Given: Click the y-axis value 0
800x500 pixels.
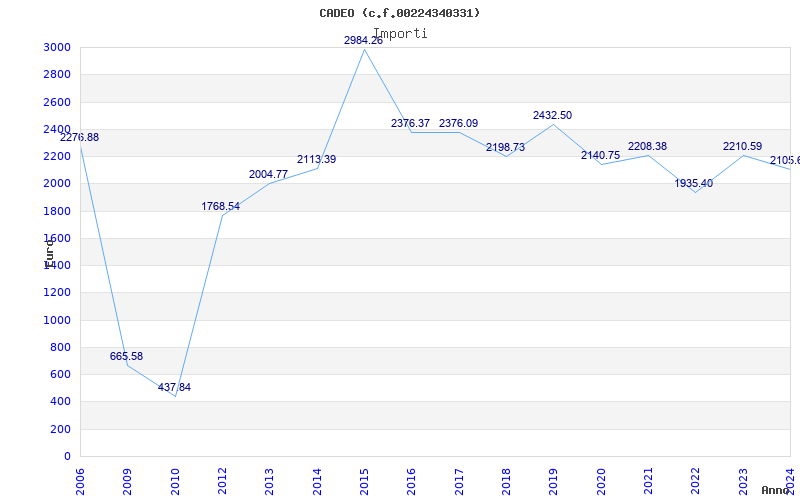Looking at the screenshot, I should [x=67, y=457].
